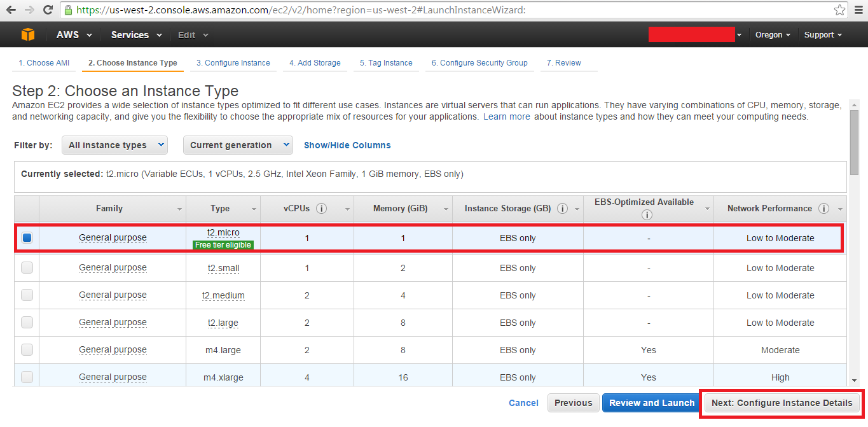Click the browser forward arrow
The height and width of the screenshot is (427, 868).
click(x=29, y=10)
